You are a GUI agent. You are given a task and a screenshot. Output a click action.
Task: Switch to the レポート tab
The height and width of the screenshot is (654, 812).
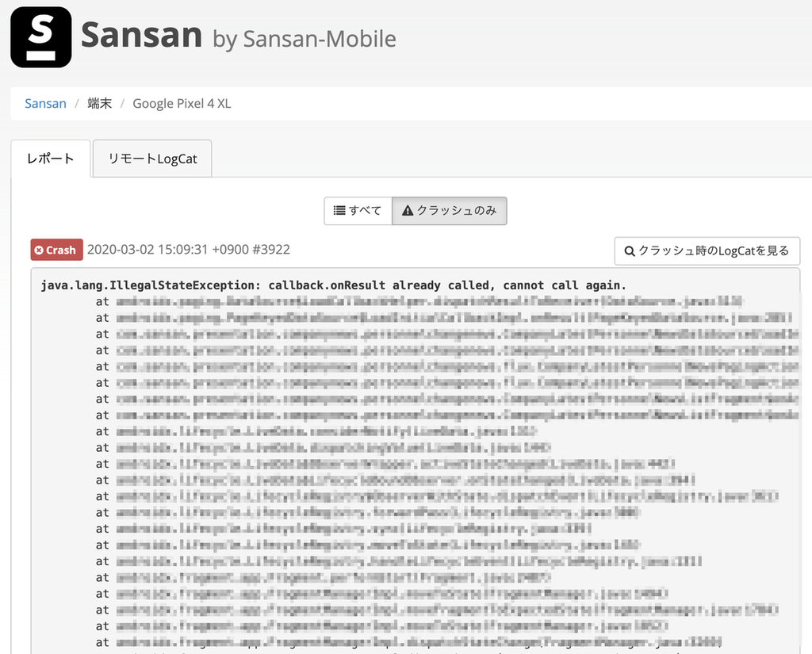point(51,159)
